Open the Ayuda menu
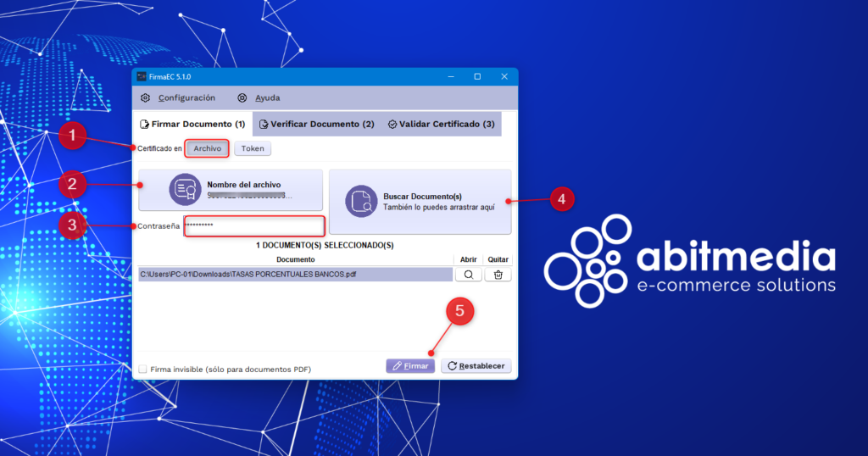Viewport: 868px width, 456px height. (x=267, y=98)
